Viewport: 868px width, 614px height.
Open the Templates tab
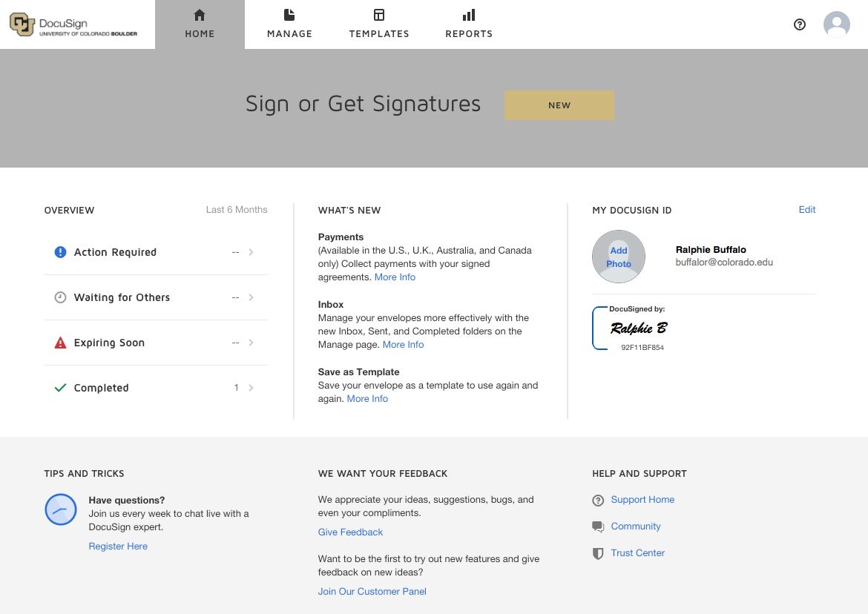coord(379,24)
